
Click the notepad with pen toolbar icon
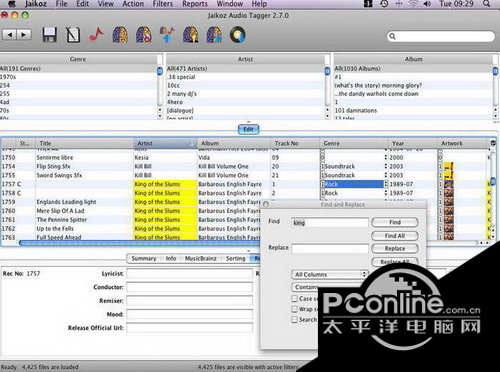click(73, 35)
